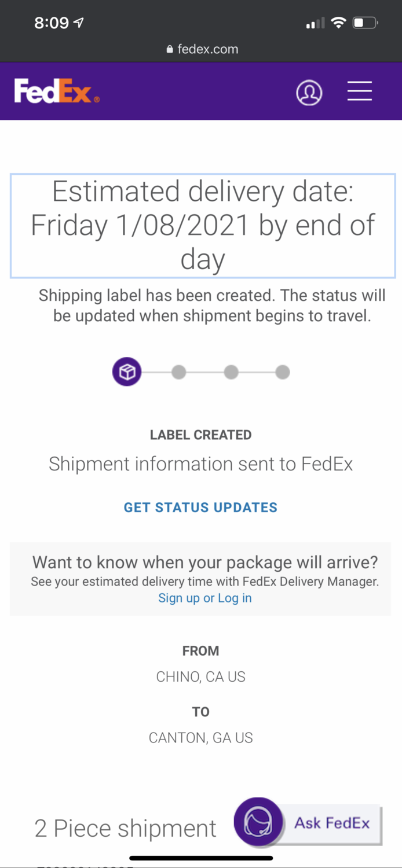Select the second progress tracker dot
Screen dimensions: 402x868
point(179,372)
